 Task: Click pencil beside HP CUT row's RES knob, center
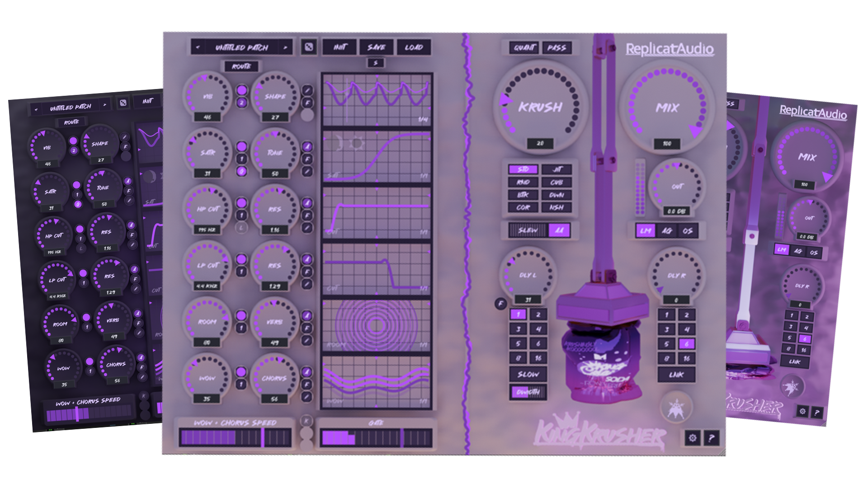coord(307,228)
